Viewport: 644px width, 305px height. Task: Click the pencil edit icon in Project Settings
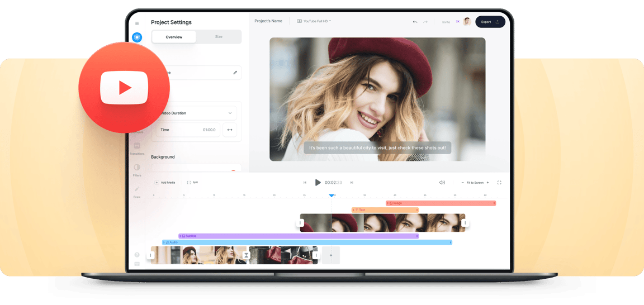235,73
